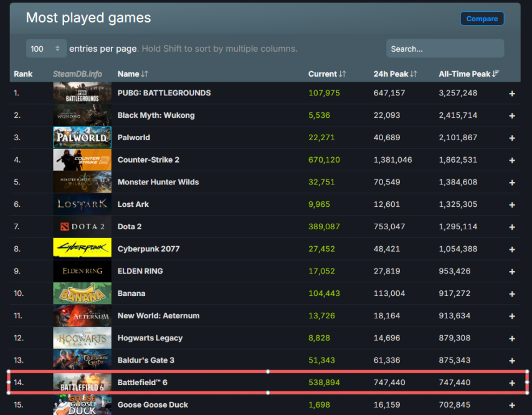The width and height of the screenshot is (532, 415).
Task: Add Dota 2 using its plus icon
Action: click(x=512, y=227)
